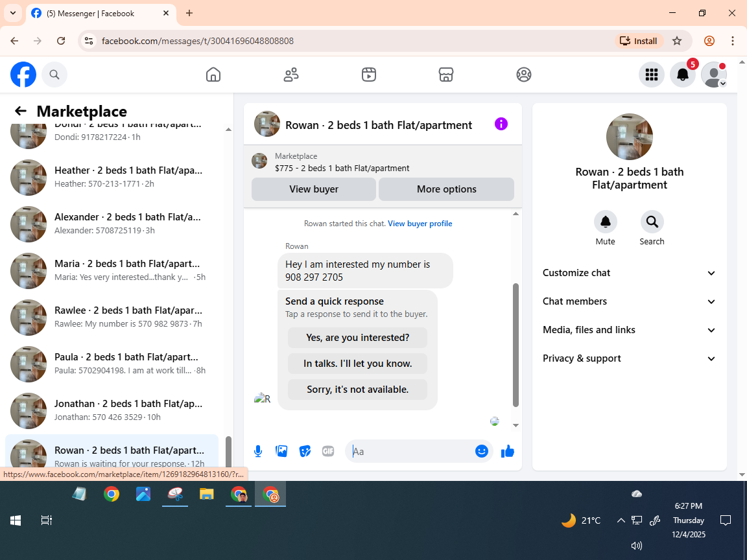The image size is (747, 560).
Task: Reload the page
Action: pos(61,41)
